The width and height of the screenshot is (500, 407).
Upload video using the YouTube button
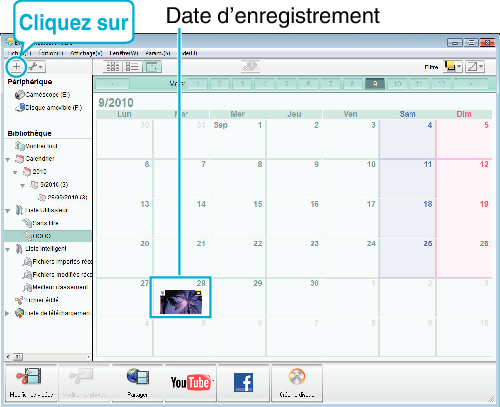(x=191, y=383)
